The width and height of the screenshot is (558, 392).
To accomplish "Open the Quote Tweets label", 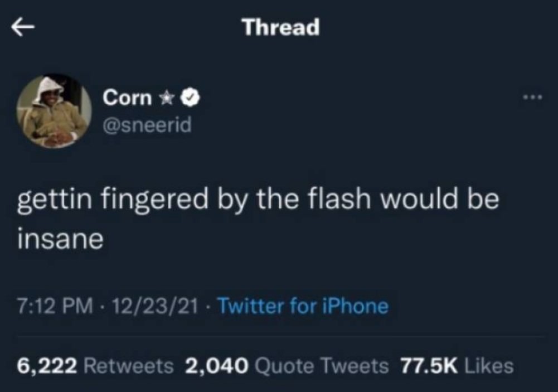I will click(x=321, y=366).
